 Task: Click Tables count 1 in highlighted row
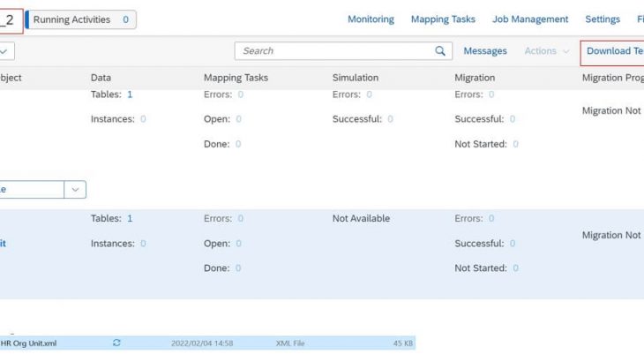[130, 219]
